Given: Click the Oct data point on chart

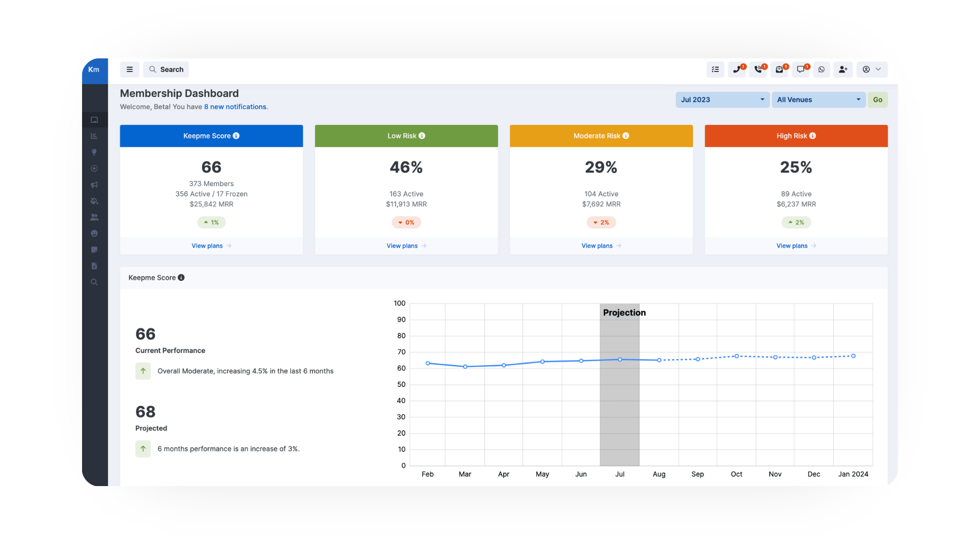Looking at the screenshot, I should point(736,356).
